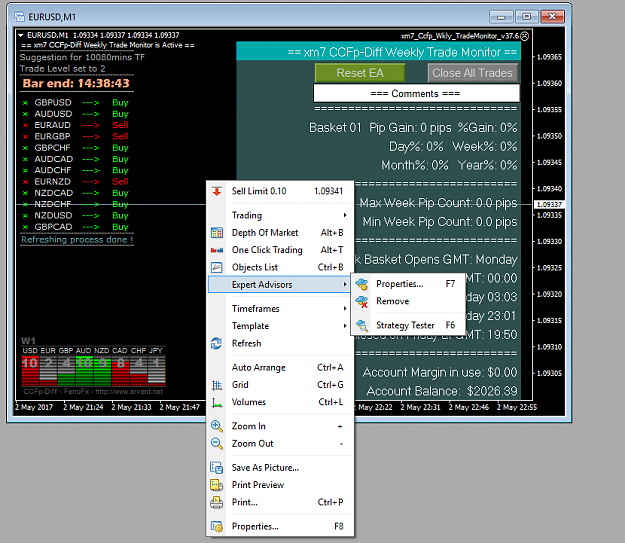625x543 pixels.
Task: Click the Save As Picture icon
Action: pos(217,468)
